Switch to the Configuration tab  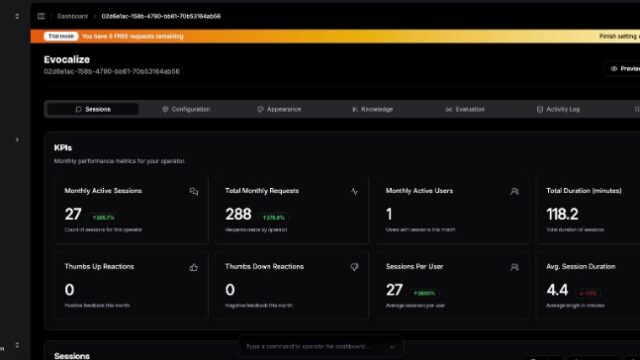(186, 109)
